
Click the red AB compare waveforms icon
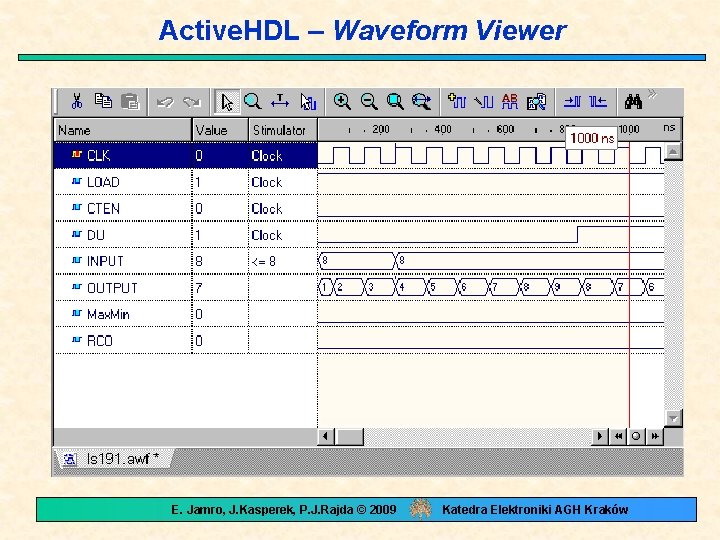tap(510, 101)
